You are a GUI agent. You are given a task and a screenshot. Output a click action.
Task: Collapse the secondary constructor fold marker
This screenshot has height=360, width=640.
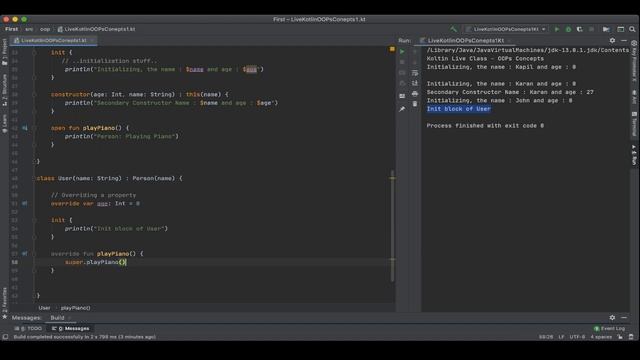pos(34,94)
